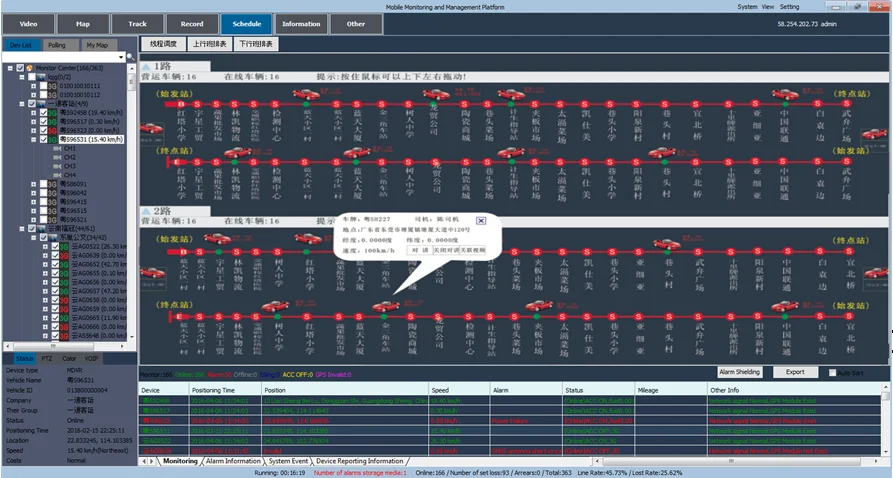Screen dimensions: 893x478
Task: Click the search magnifier icon in device list
Action: coord(132,57)
